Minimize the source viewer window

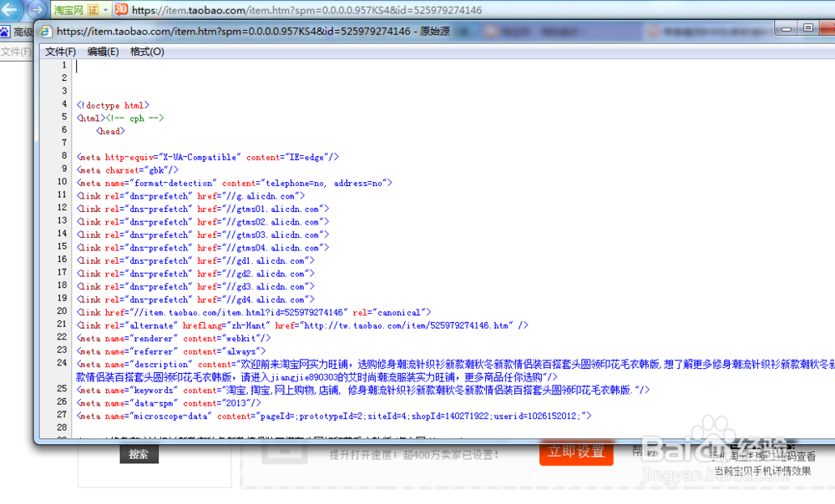[786, 28]
